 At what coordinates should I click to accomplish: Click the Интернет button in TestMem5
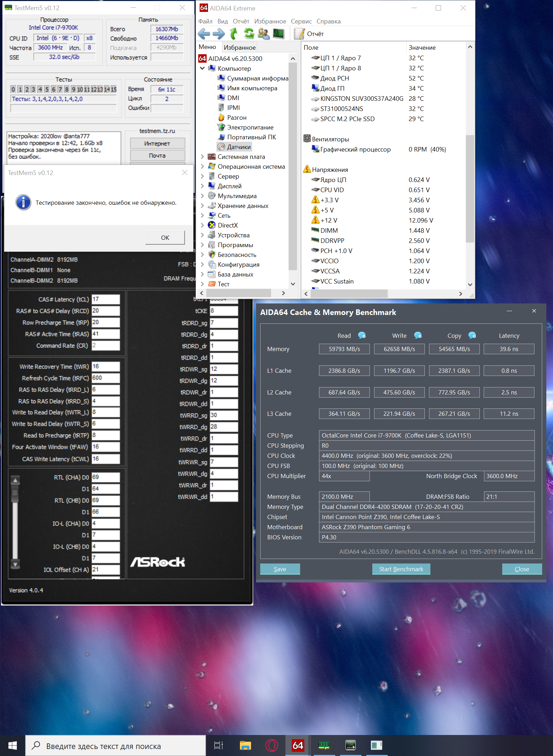(x=157, y=143)
